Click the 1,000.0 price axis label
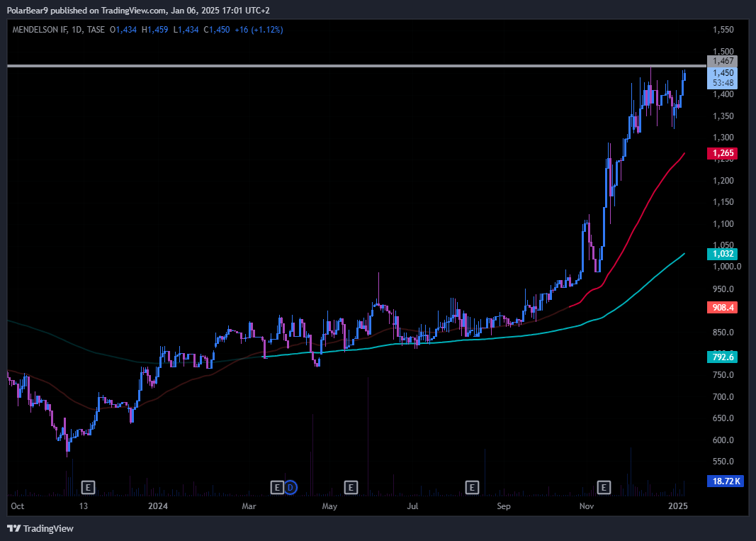This screenshot has height=541, width=756. (x=726, y=267)
